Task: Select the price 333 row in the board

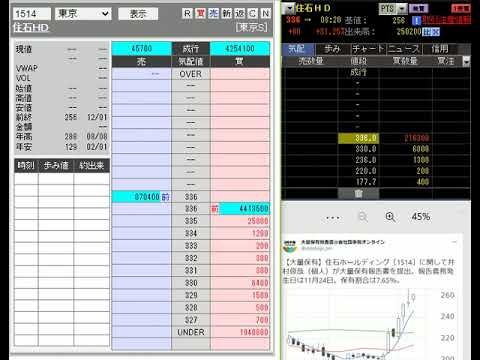Action: [x=191, y=246]
